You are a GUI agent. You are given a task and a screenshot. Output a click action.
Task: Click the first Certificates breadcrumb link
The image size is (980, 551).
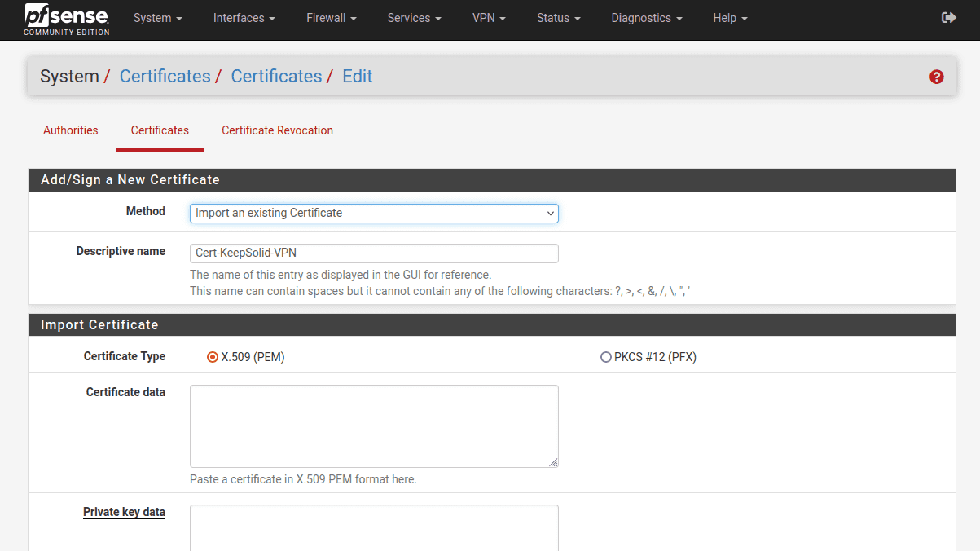click(x=165, y=77)
